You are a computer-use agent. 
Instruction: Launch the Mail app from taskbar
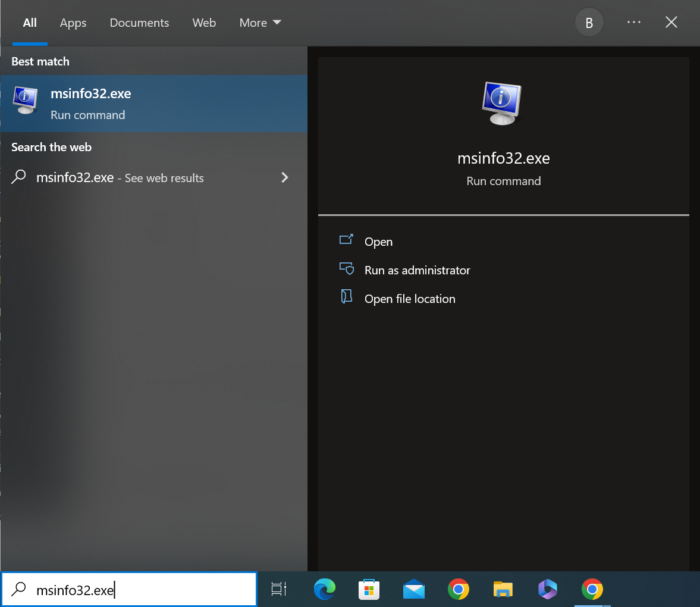(x=413, y=589)
